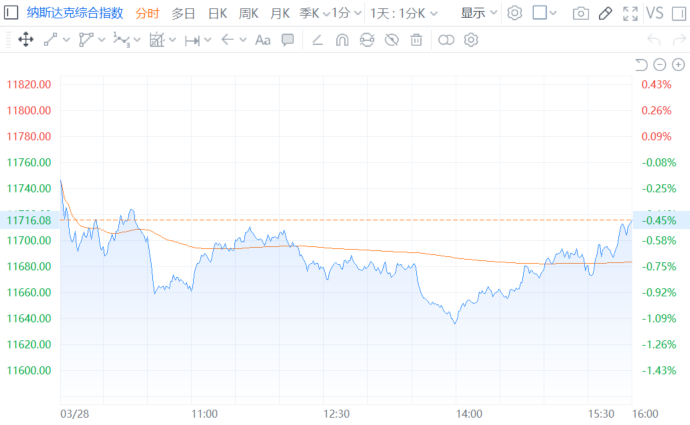The height and width of the screenshot is (425, 690).
Task: Take a chart screenshot with camera icon
Action: click(581, 14)
